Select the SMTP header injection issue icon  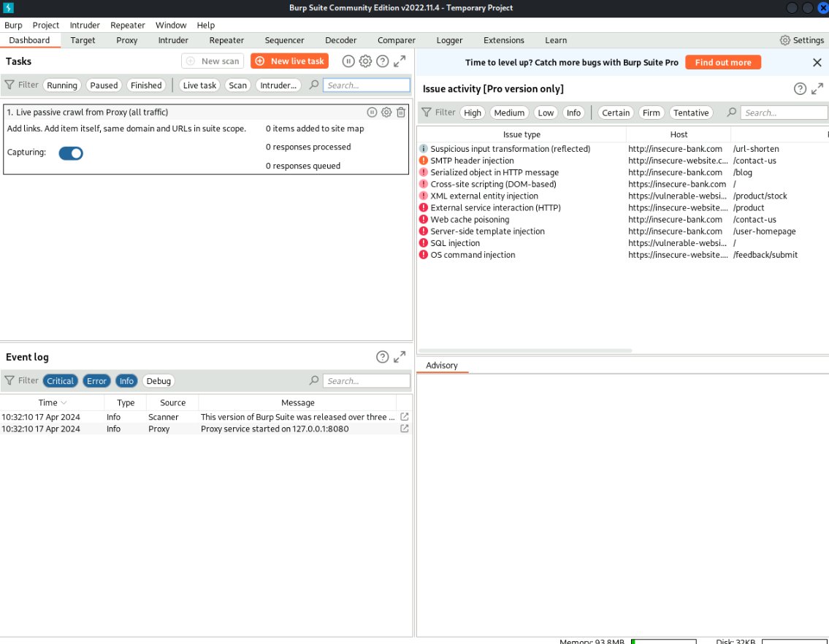point(424,160)
